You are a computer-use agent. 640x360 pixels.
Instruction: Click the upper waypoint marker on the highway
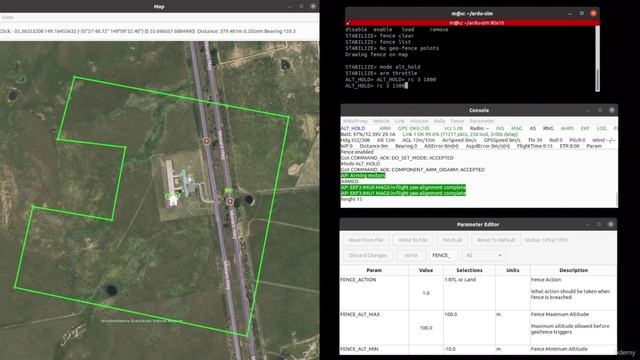[207, 141]
